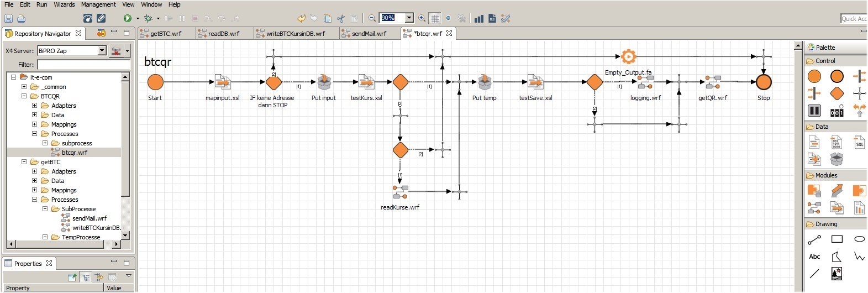Collapse the getBTC folder
This screenshot has width=868, height=293.
click(x=24, y=162)
